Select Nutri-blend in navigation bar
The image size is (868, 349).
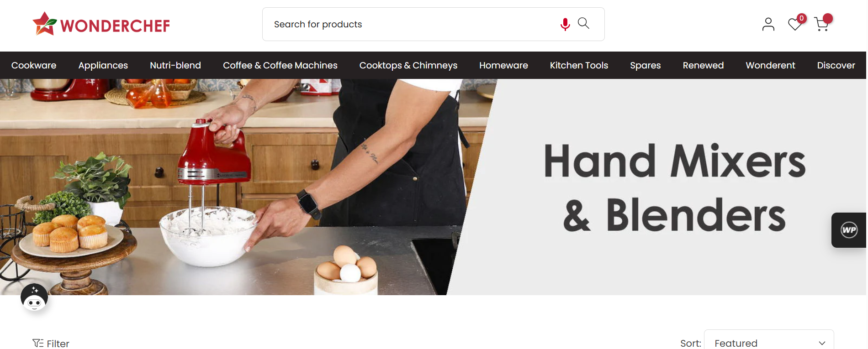pos(175,65)
